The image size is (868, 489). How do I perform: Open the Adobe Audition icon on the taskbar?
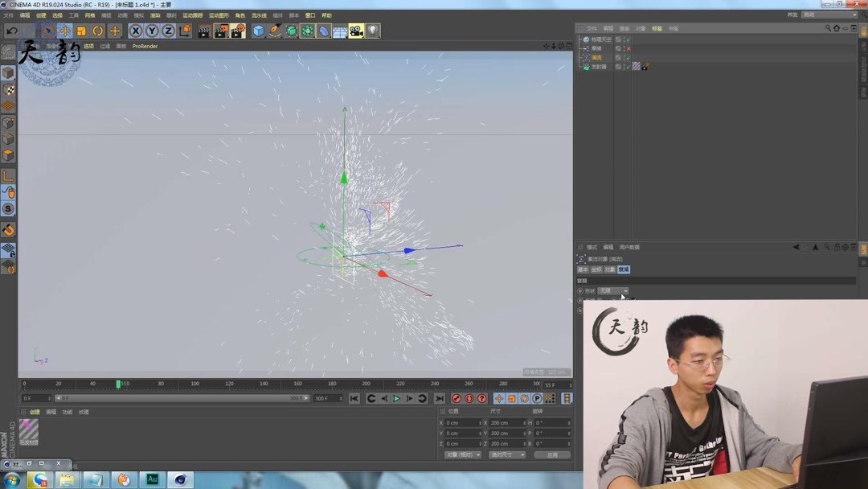152,480
